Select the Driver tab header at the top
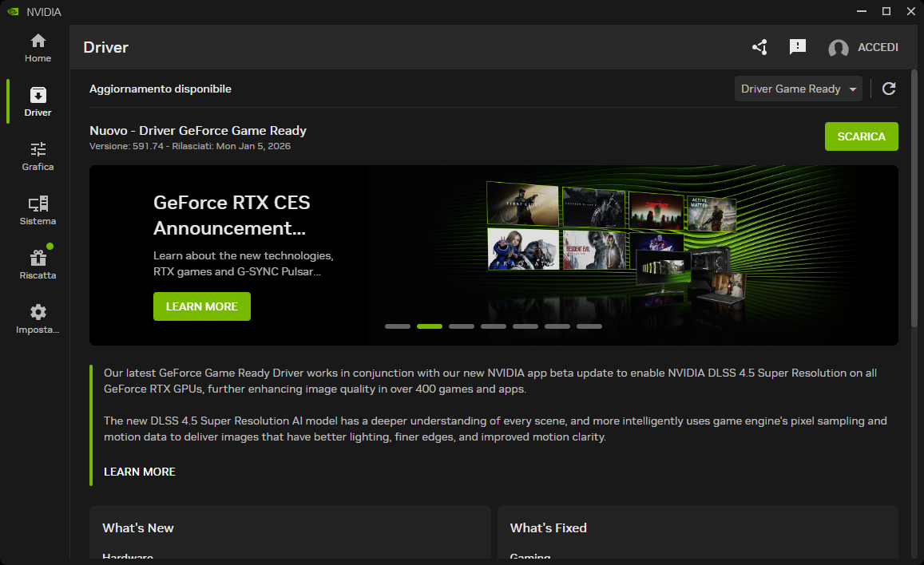Viewport: 924px width, 565px height. [x=105, y=47]
